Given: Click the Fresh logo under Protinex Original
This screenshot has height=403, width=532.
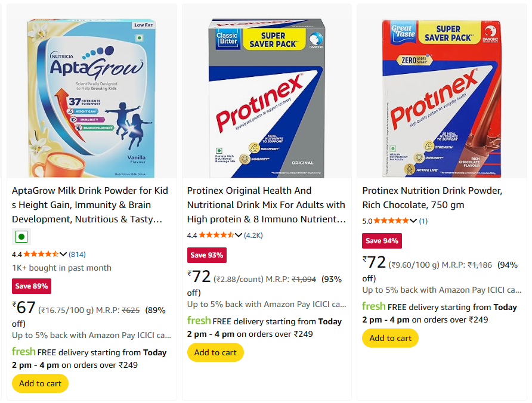Looking at the screenshot, I should (x=199, y=321).
